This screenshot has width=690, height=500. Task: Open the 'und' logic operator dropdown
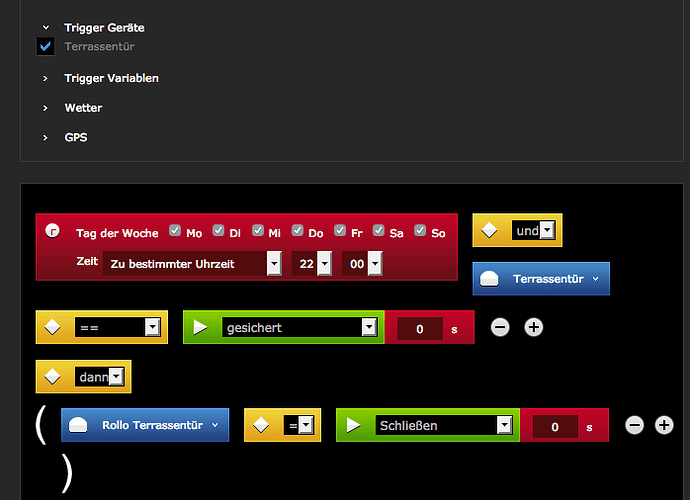pyautogui.click(x=533, y=230)
